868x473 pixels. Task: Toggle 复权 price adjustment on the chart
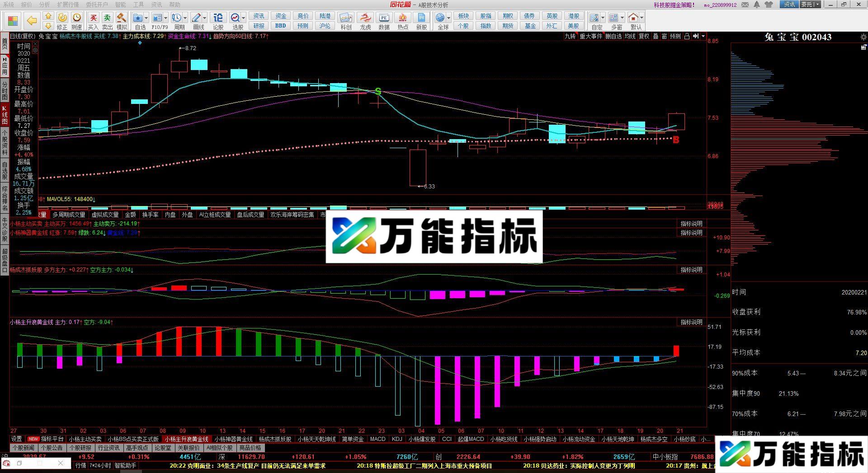point(643,37)
